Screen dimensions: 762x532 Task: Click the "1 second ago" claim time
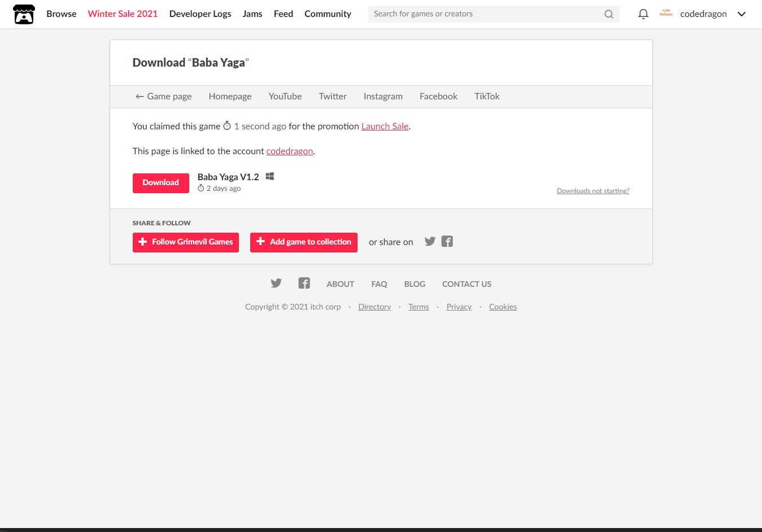(260, 127)
